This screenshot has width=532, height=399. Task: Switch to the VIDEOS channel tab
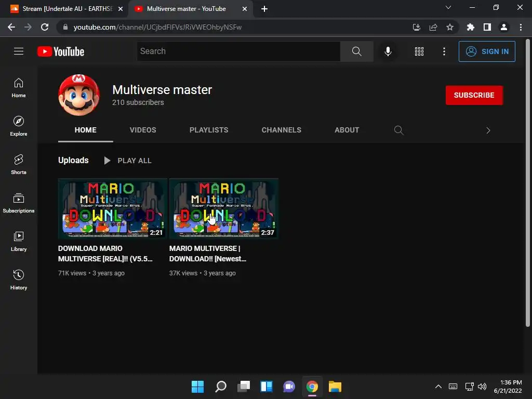click(x=143, y=130)
